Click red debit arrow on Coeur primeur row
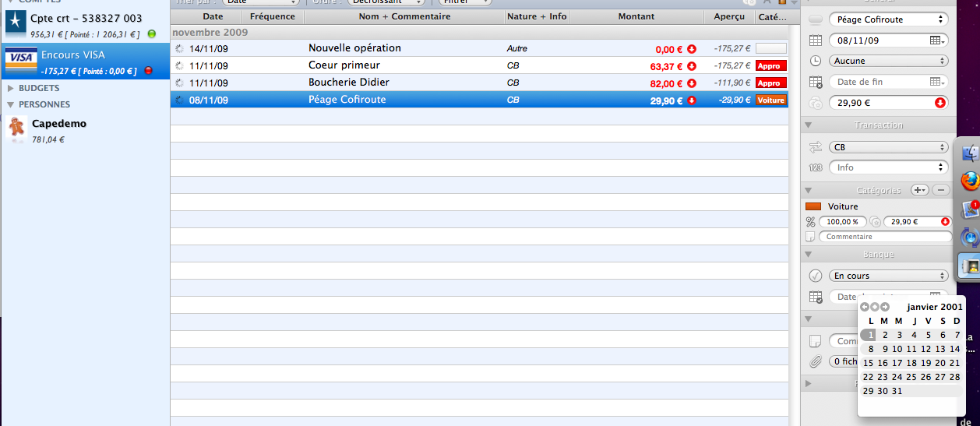This screenshot has width=980, height=426. coord(691,66)
